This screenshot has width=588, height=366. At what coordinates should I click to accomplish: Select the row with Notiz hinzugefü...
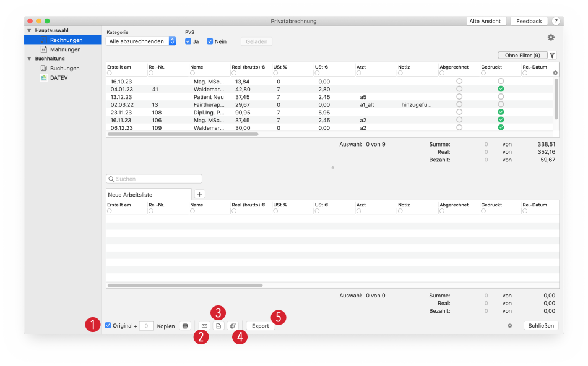click(x=330, y=104)
